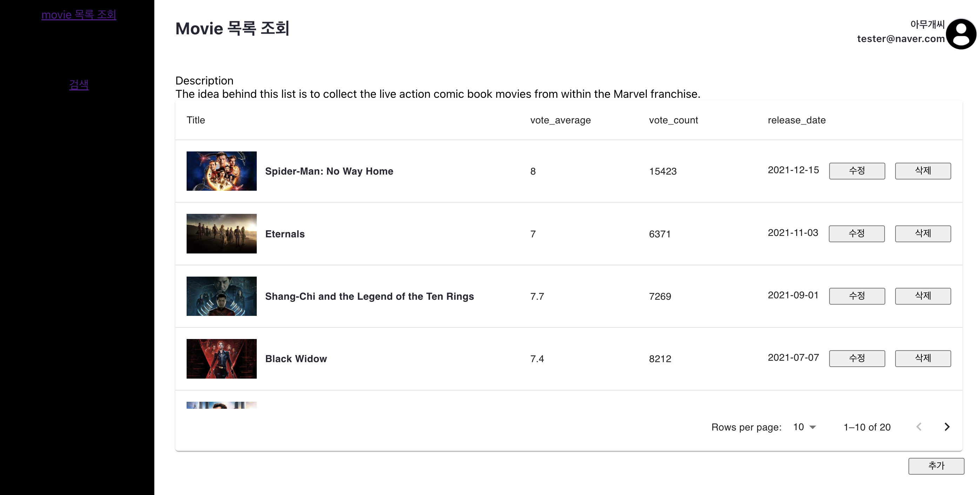Click the previous page chevron
This screenshot has width=980, height=495.
pyautogui.click(x=918, y=427)
